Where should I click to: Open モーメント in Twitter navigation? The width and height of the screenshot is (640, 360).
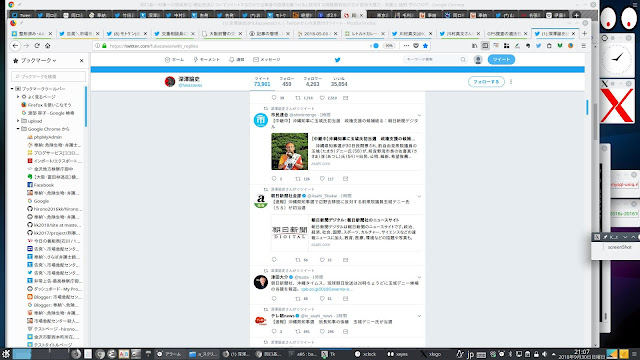(207, 60)
